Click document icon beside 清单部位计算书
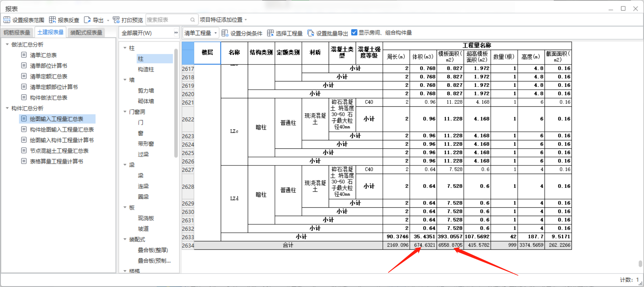This screenshot has height=287, width=644. (24, 66)
